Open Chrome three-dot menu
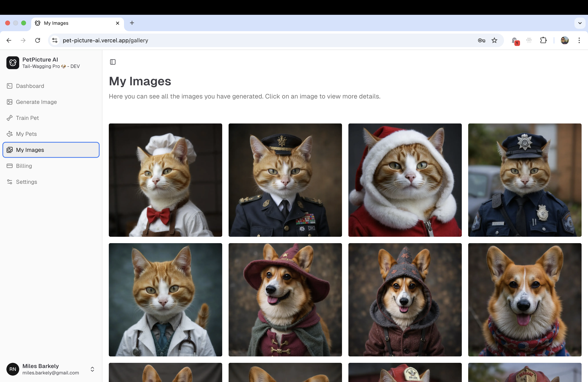Image resolution: width=588 pixels, height=382 pixels. tap(579, 41)
